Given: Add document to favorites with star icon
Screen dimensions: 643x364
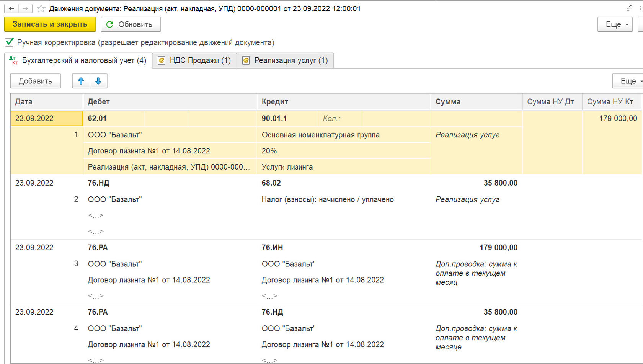Looking at the screenshot, I should click(41, 8).
